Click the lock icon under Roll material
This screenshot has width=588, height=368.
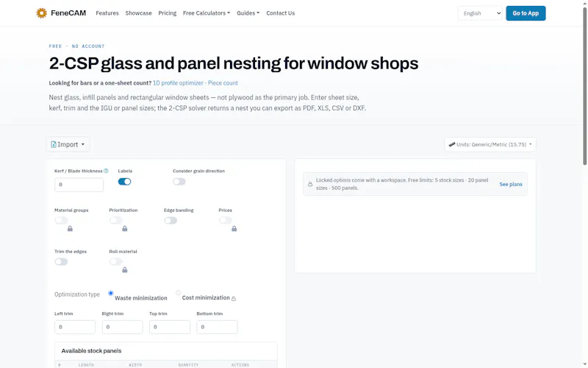(125, 270)
